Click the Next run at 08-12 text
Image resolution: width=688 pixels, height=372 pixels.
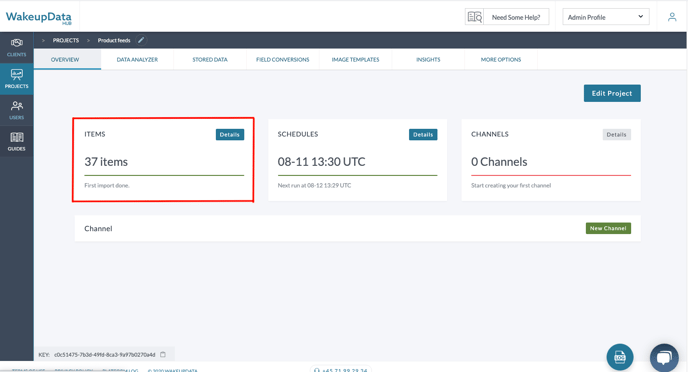point(314,186)
